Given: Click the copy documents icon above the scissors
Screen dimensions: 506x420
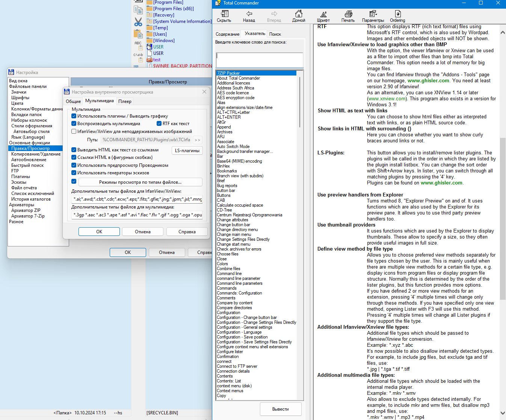Looking at the screenshot, I should pyautogui.click(x=138, y=10).
